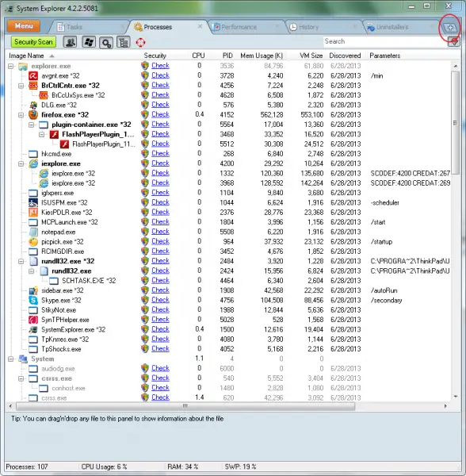This screenshot has height=476, width=466.
Task: Click the add new tab plus icon
Action: 450,28
